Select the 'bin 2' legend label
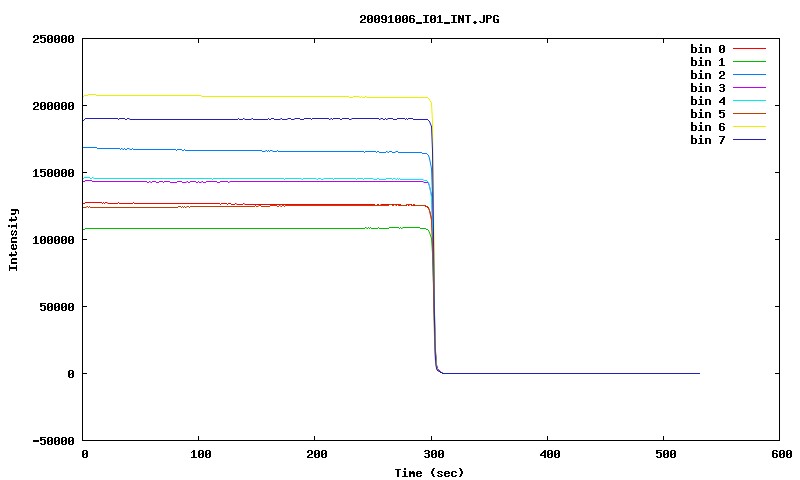Image resolution: width=800 pixels, height=480 pixels. click(x=708, y=75)
